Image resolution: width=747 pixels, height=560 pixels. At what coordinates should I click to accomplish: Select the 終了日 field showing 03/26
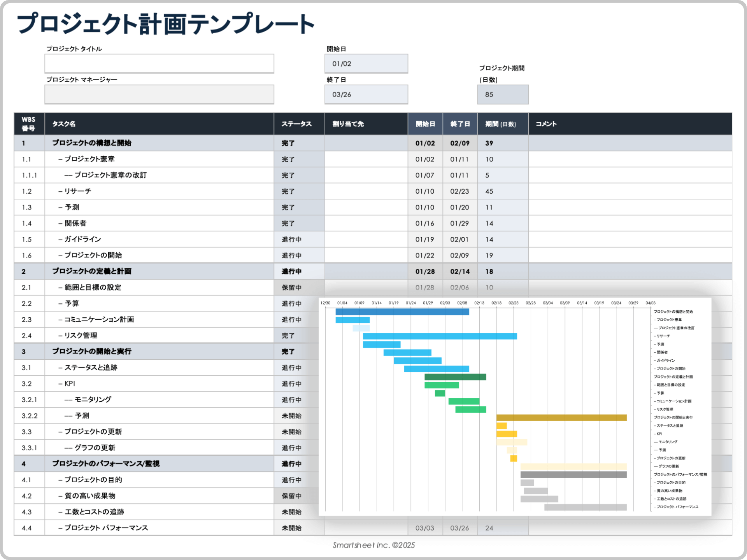click(366, 94)
